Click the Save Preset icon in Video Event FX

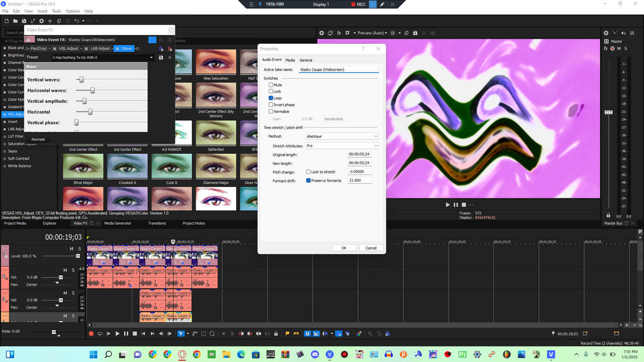161,57
